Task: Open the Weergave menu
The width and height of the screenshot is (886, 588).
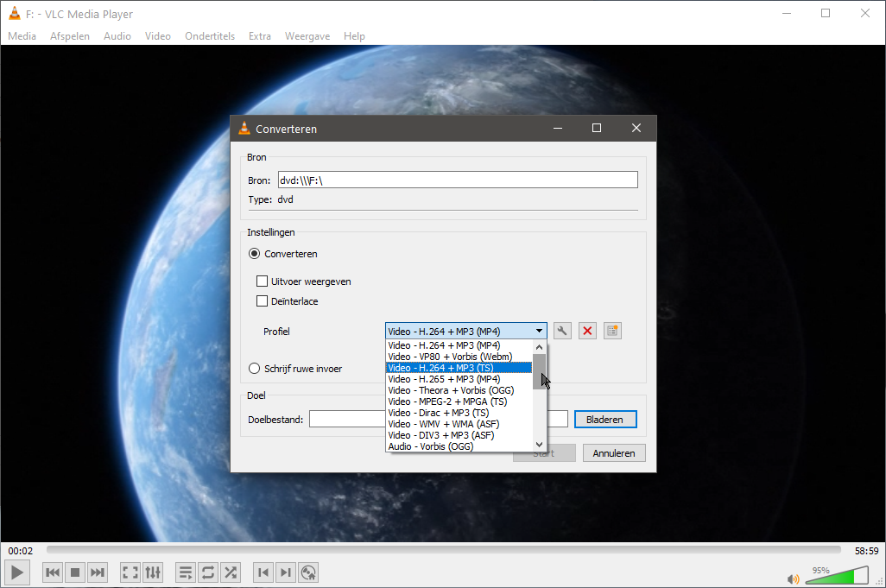Action: [x=307, y=36]
